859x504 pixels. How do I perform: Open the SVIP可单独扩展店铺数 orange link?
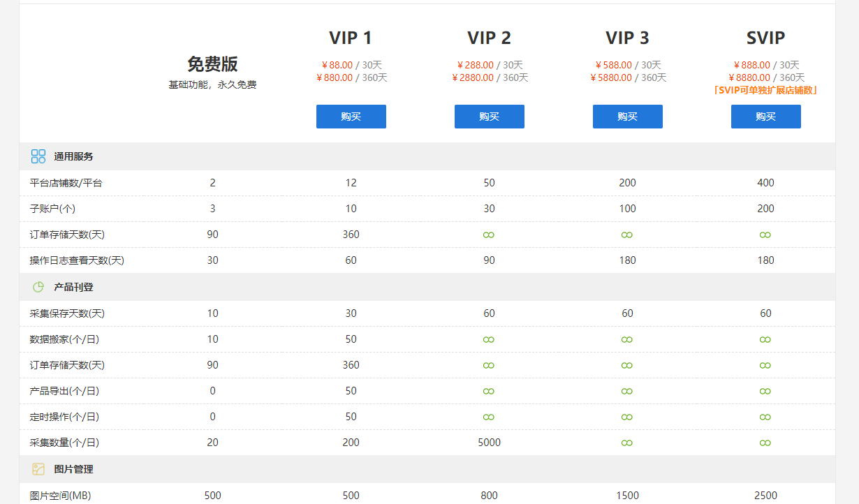[x=765, y=90]
